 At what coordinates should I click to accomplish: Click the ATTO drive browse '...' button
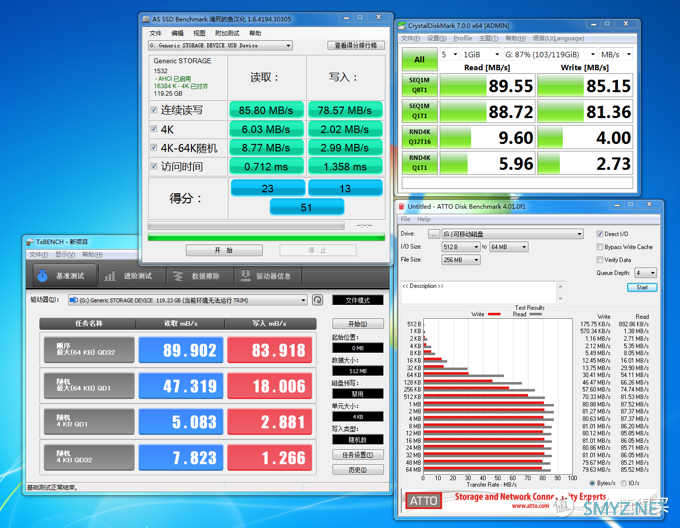tap(433, 234)
